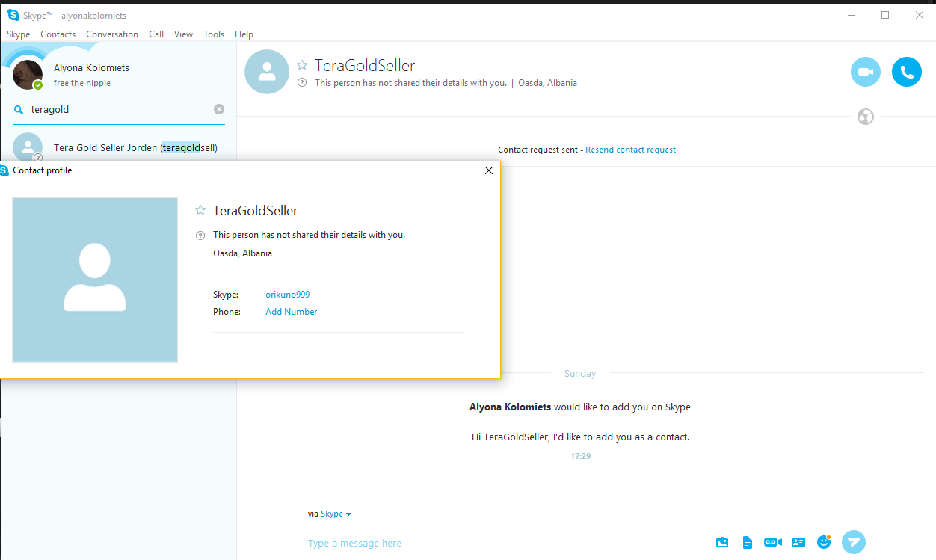This screenshot has height=560, width=936.
Task: Open the emoticon picker
Action: tap(825, 541)
